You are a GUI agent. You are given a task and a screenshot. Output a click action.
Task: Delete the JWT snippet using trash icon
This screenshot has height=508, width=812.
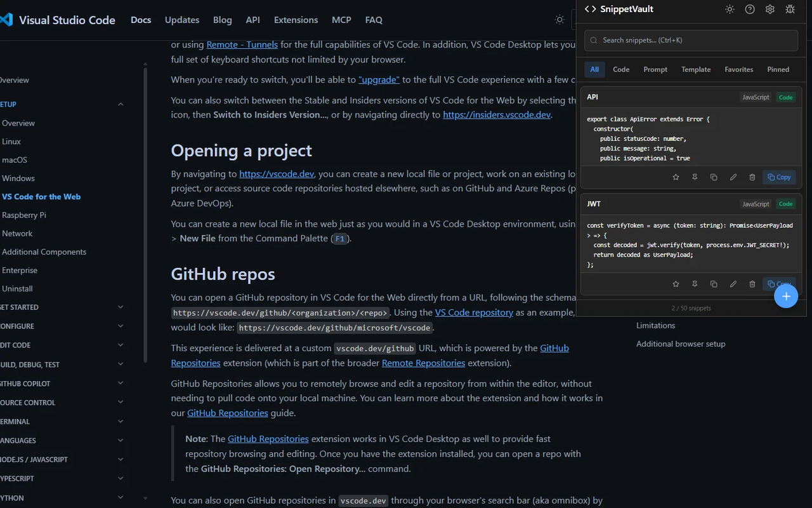752,284
